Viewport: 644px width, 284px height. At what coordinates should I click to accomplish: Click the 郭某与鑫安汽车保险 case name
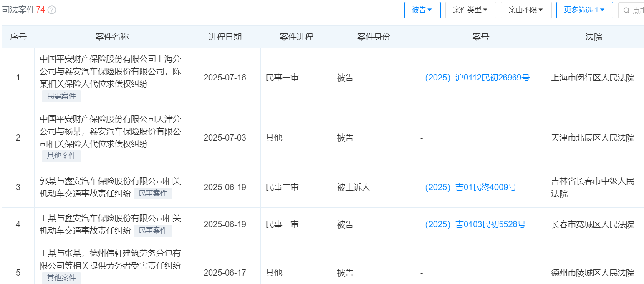point(111,187)
